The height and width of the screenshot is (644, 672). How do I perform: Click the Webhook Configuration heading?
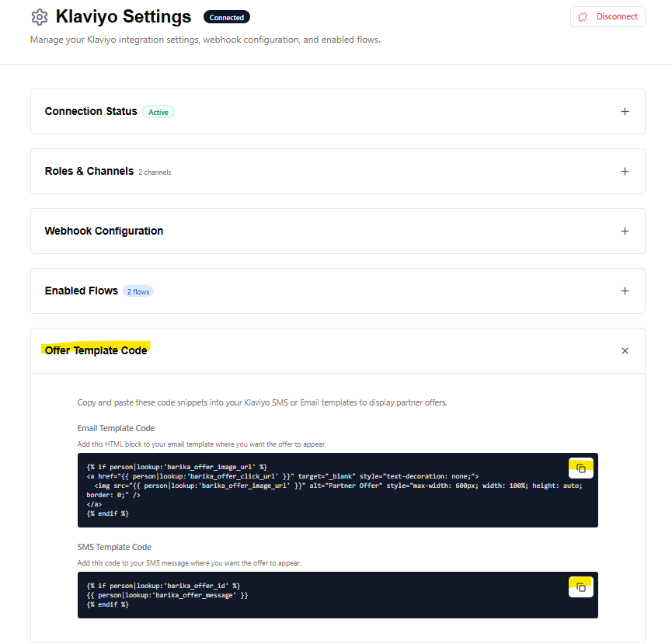point(104,231)
